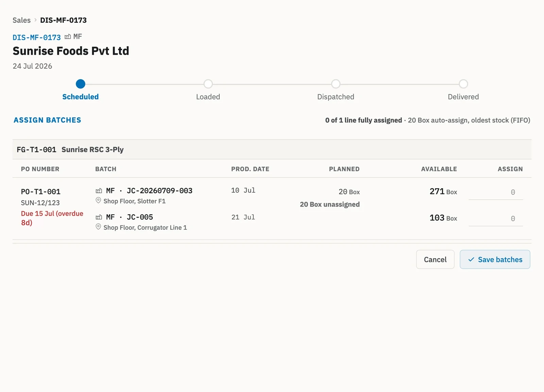Click factory icon beside batch JC-005

(x=99, y=217)
